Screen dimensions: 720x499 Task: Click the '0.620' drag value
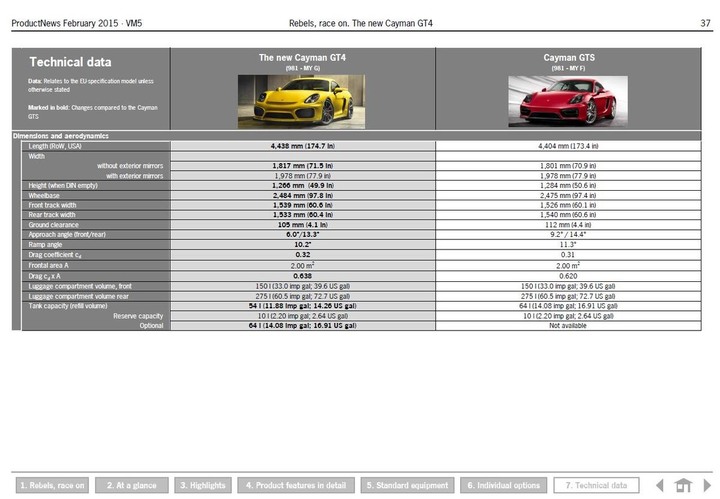(x=568, y=276)
